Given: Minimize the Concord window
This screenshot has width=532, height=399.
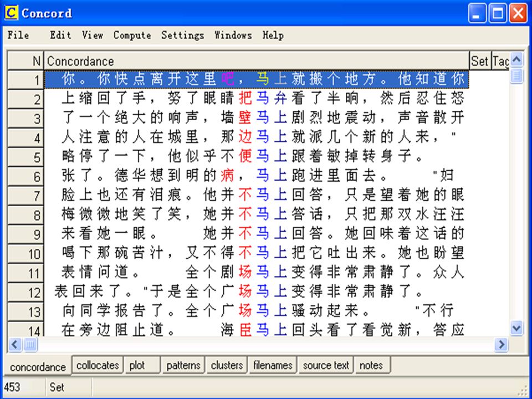Looking at the screenshot, I should (x=477, y=13).
